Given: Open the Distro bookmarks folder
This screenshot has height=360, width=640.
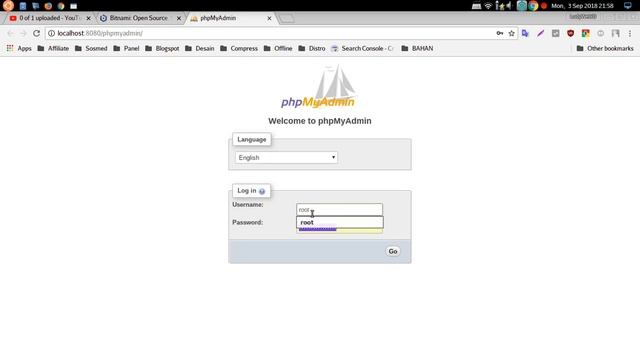Looking at the screenshot, I should click(312, 48).
